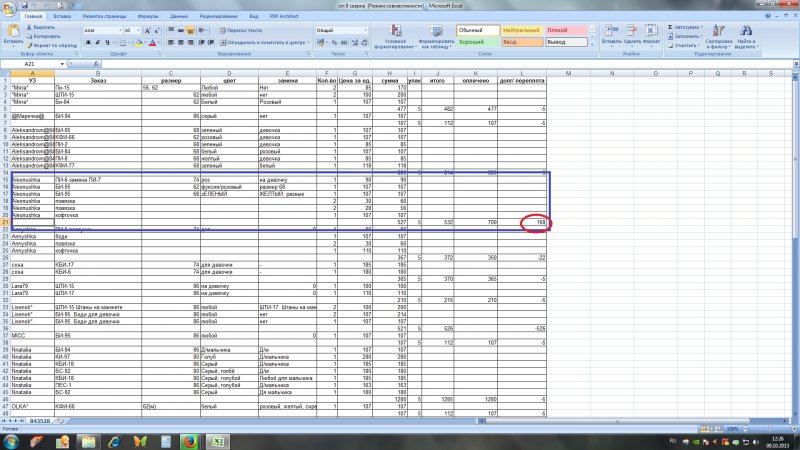Copy selection with Копировать
Image resolution: width=800 pixels, height=450 pixels.
[44, 36]
